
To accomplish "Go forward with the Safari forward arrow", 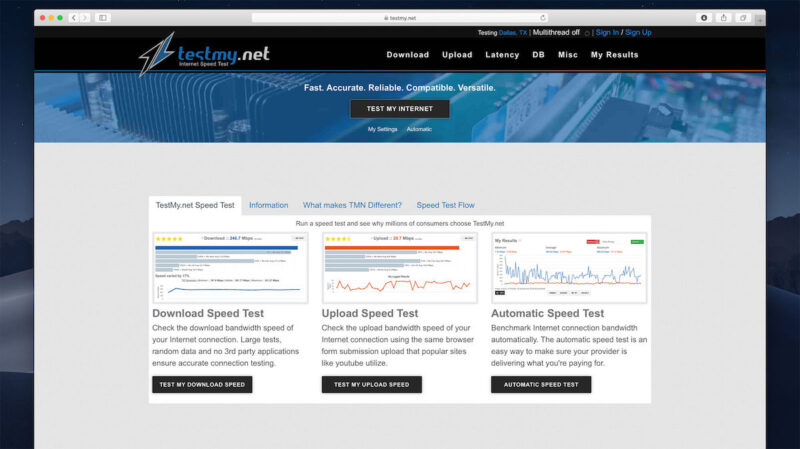I will click(x=85, y=18).
